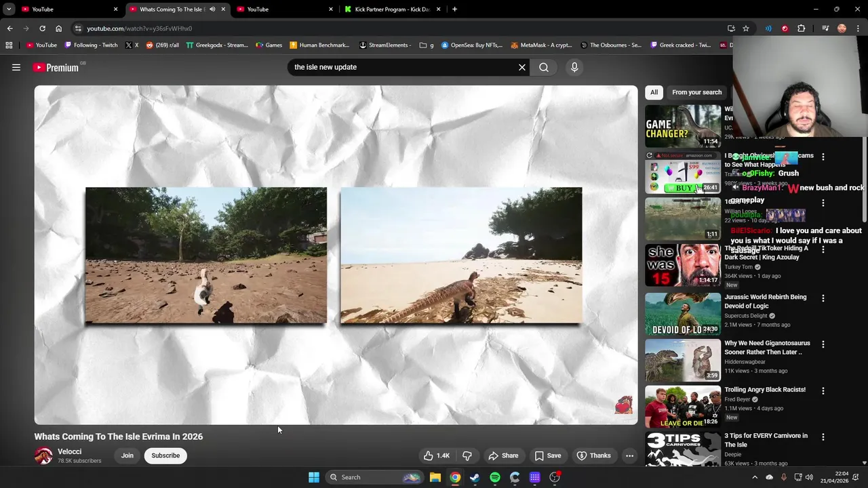Reload the current page
Screen dimensions: 868x488
[42, 28]
